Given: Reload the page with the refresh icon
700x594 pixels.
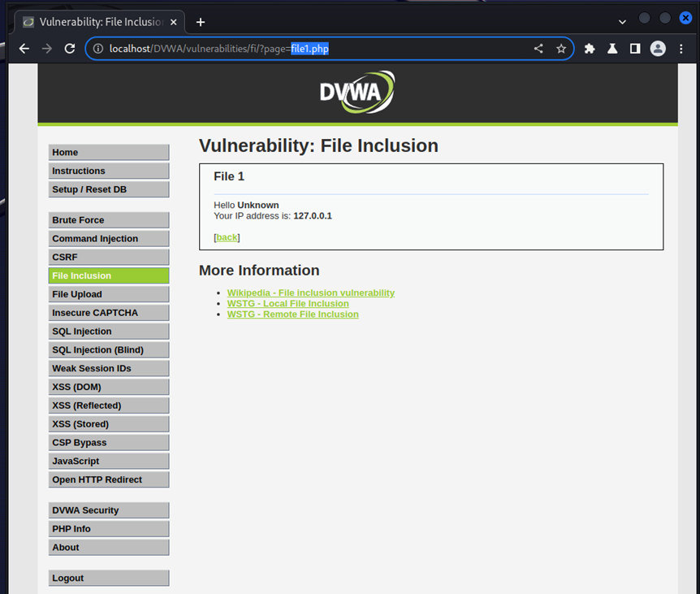Looking at the screenshot, I should tap(70, 49).
